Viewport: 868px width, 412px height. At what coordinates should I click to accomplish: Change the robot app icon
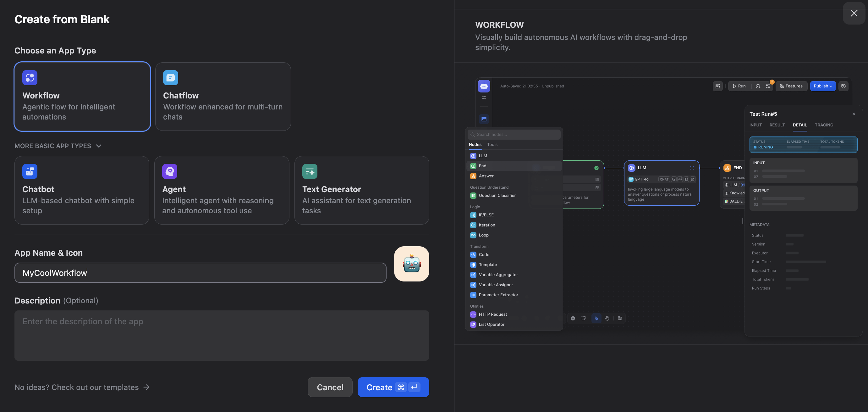[x=411, y=264]
